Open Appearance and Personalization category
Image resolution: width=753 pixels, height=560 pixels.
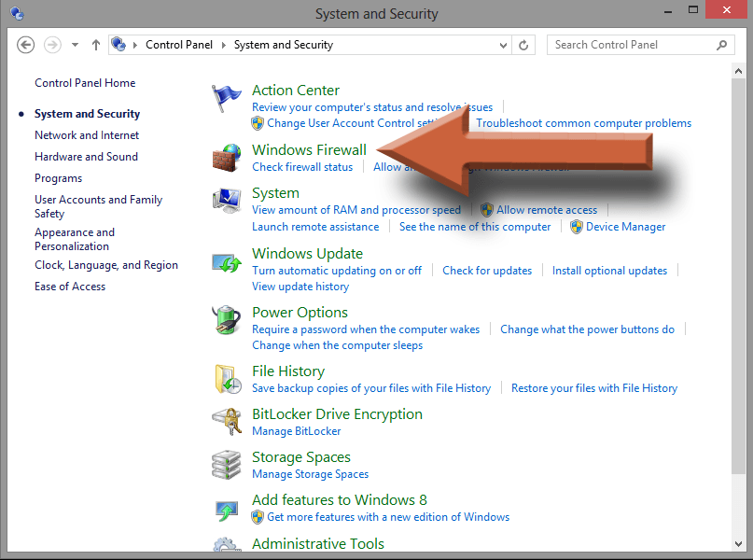coord(75,239)
